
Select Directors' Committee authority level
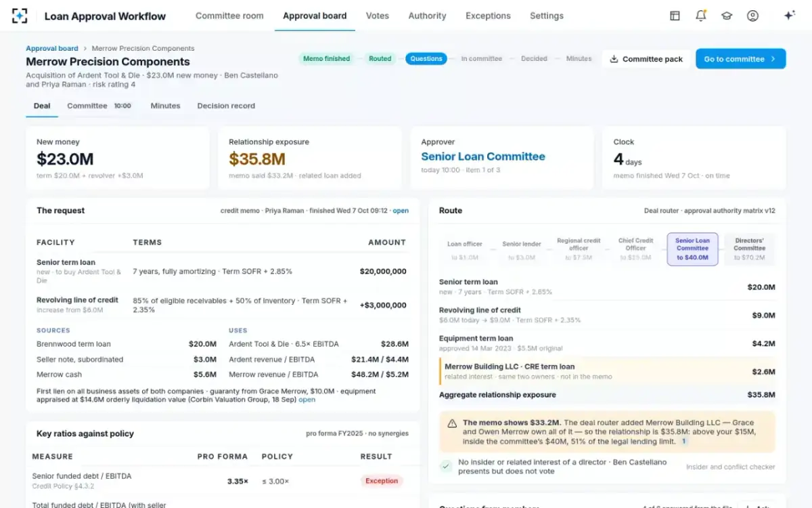749,249
